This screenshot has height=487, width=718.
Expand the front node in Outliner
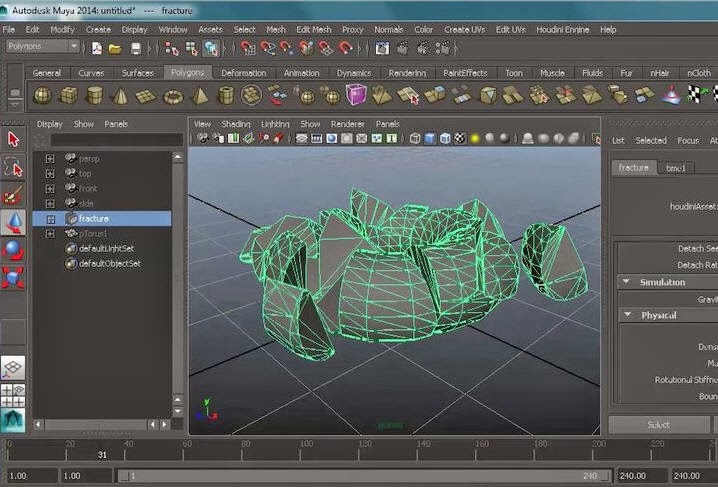pos(50,189)
